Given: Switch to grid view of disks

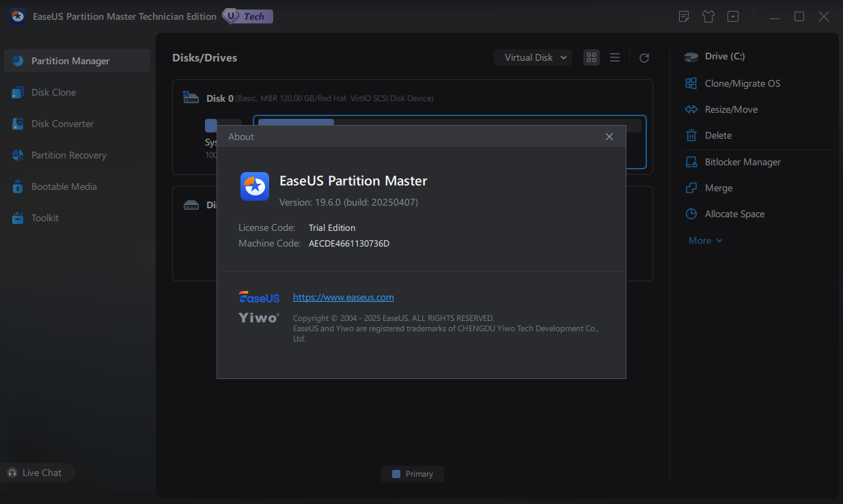Looking at the screenshot, I should point(592,57).
